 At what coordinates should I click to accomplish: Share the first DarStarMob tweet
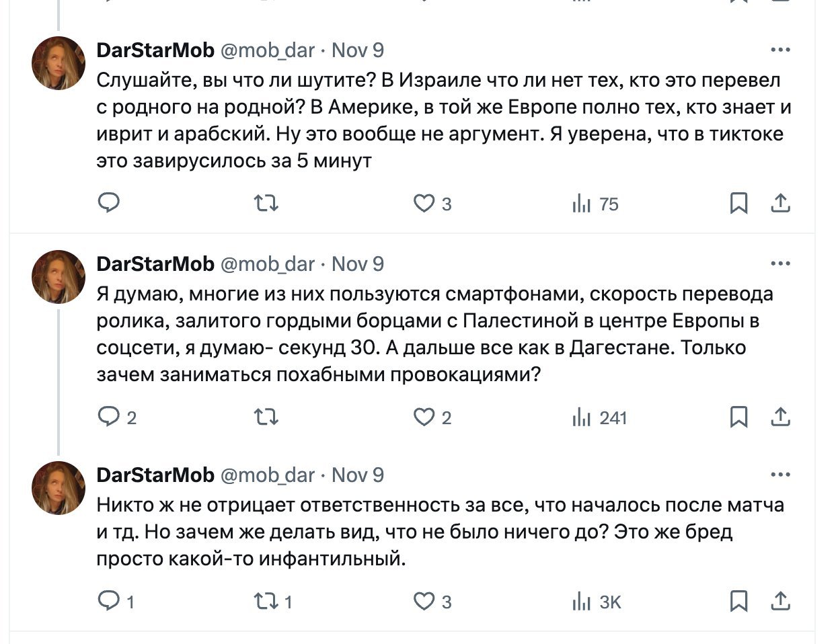tap(780, 203)
